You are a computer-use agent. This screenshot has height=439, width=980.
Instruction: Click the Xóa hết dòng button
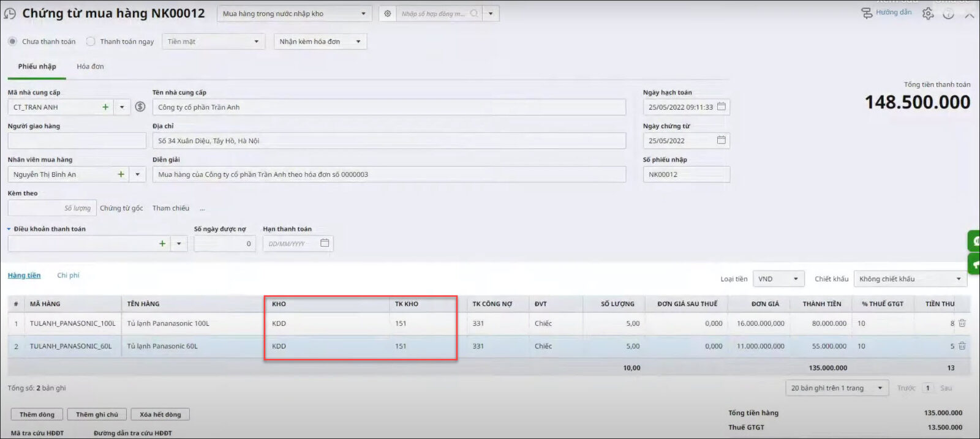point(160,415)
